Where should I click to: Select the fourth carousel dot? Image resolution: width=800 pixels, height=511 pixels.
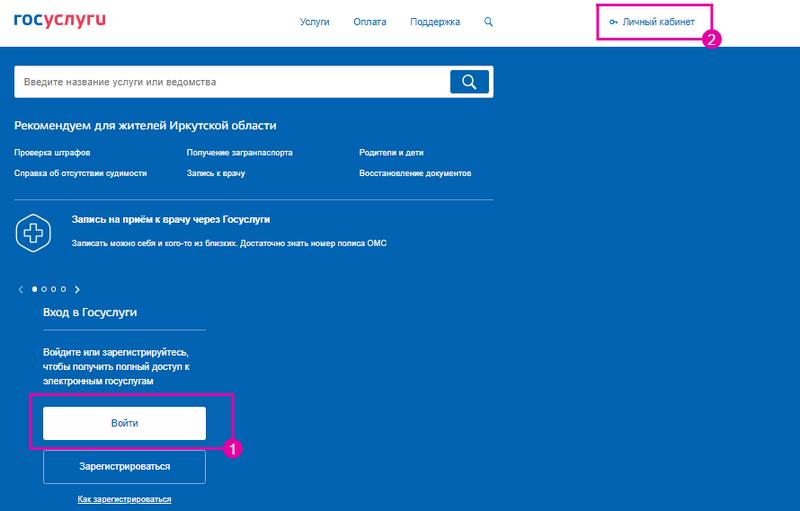[63, 289]
